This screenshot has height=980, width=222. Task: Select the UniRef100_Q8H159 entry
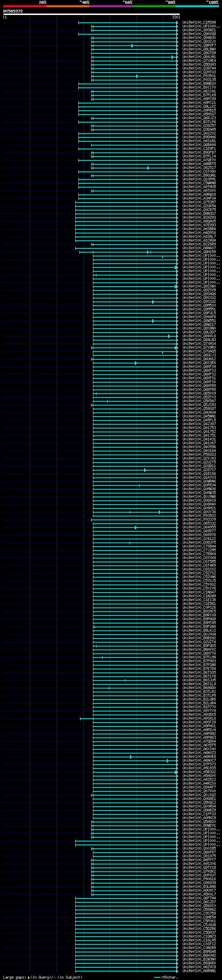tap(199, 252)
